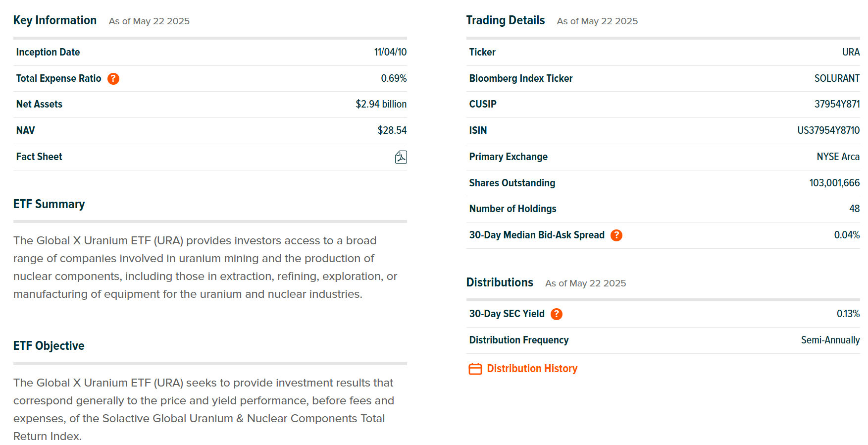Image resolution: width=868 pixels, height=445 pixels.
Task: Click the URA ticker value
Action: pyautogui.click(x=851, y=52)
